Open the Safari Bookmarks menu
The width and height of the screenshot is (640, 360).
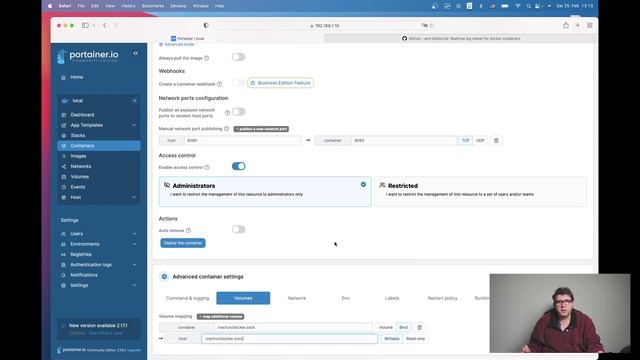(x=153, y=6)
